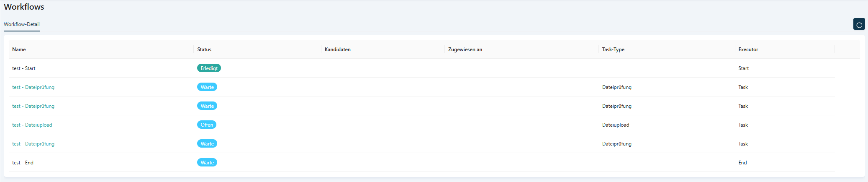Open the Workflow-Detail tab
The image size is (868, 182).
22,24
